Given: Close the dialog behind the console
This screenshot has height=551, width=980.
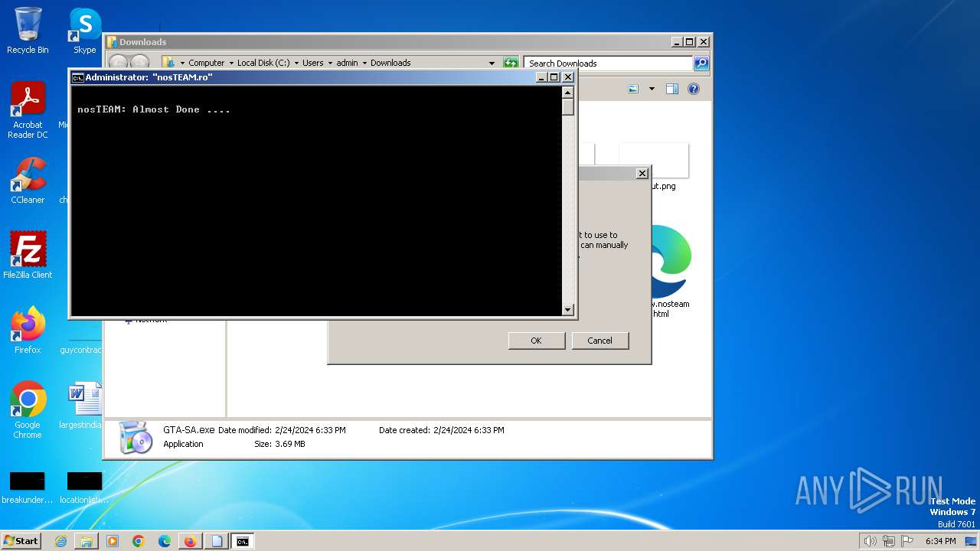Looking at the screenshot, I should 642,174.
